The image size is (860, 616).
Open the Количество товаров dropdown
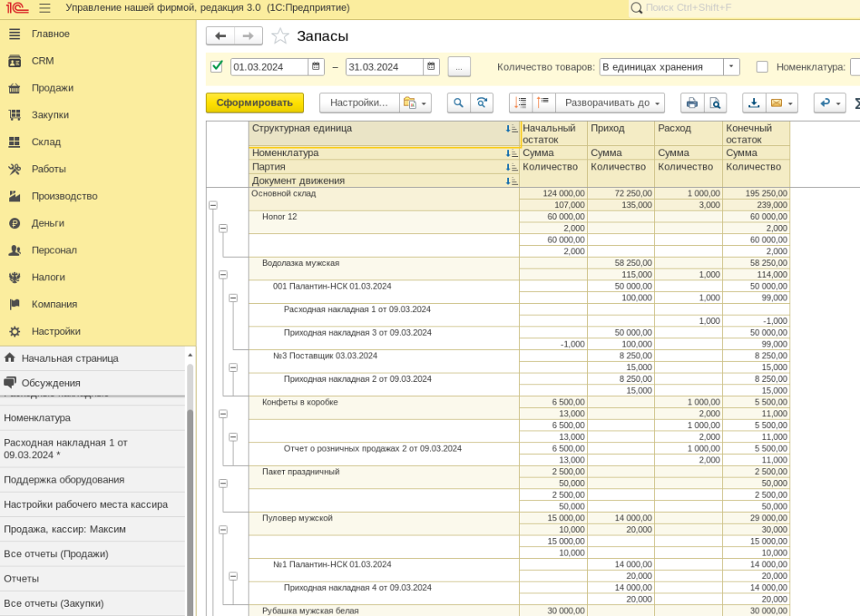(731, 67)
